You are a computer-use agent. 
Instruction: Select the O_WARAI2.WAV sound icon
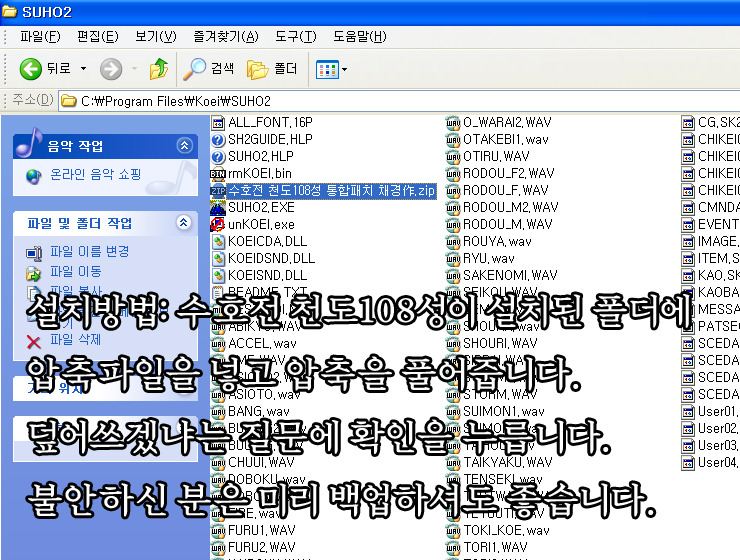tap(453, 123)
